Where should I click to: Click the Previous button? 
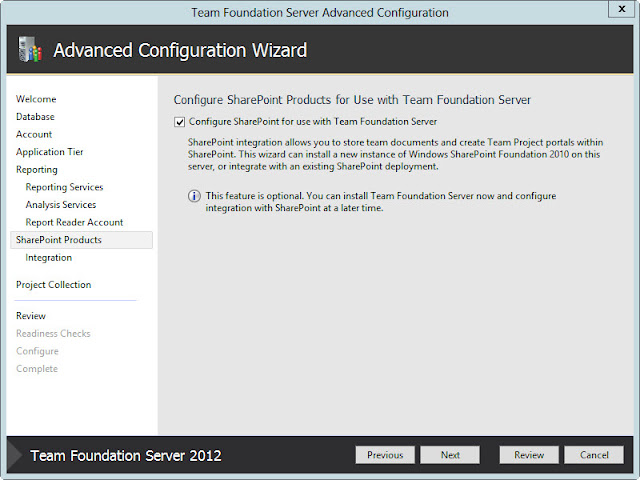point(385,455)
